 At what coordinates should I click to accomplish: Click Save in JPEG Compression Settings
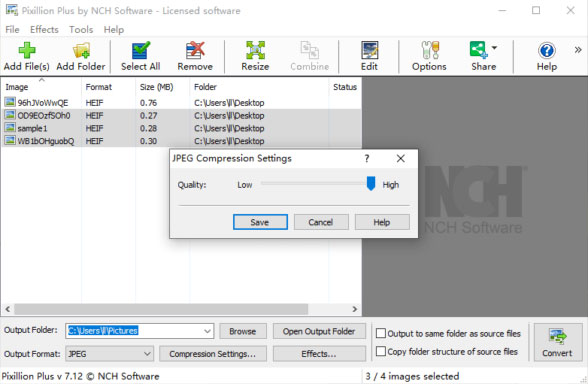(260, 222)
